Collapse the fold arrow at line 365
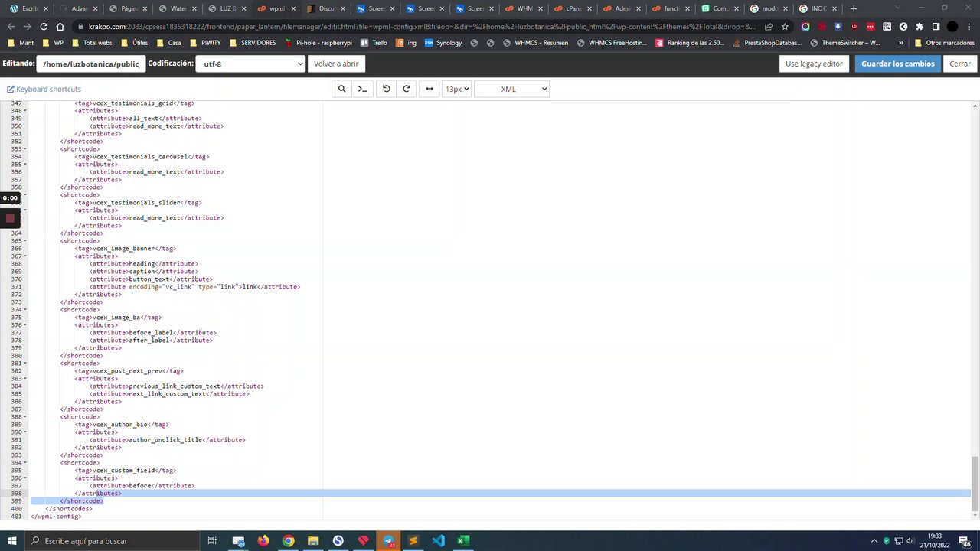 pyautogui.click(x=25, y=241)
